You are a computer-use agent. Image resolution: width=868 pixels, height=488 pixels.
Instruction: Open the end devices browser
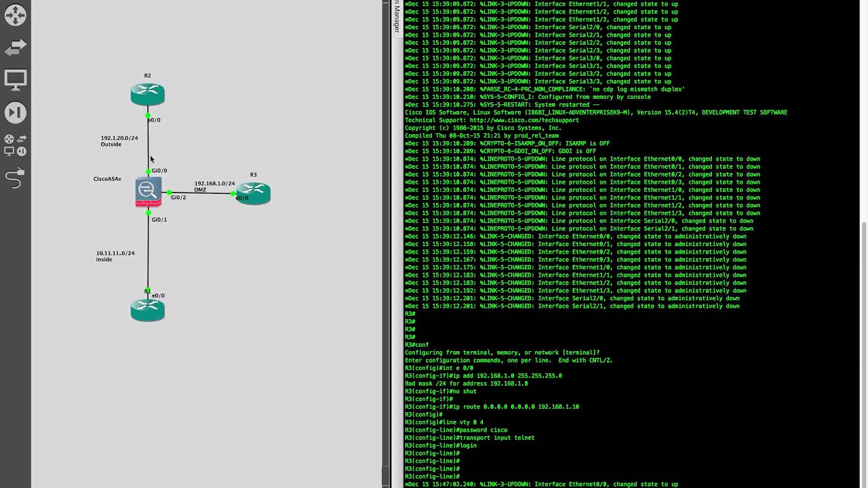click(15, 79)
